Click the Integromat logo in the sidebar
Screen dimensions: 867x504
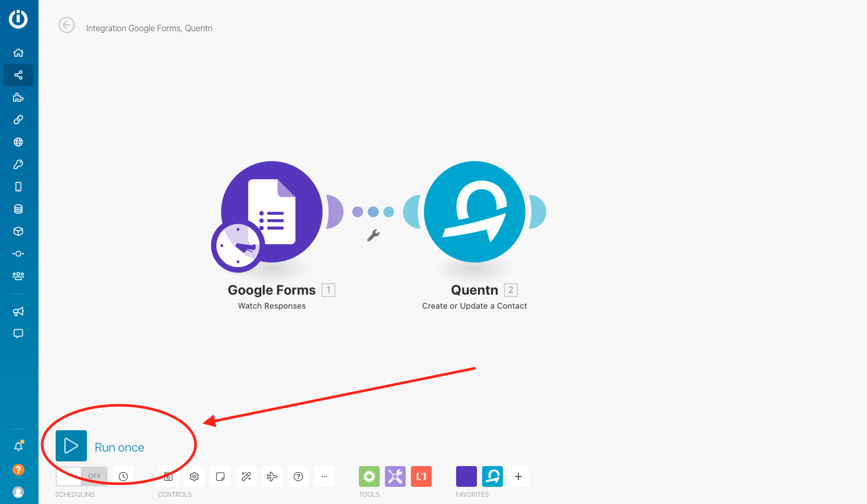coord(18,19)
